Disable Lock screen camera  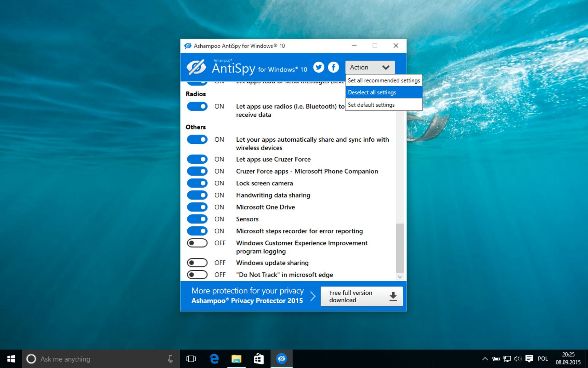coord(197,183)
